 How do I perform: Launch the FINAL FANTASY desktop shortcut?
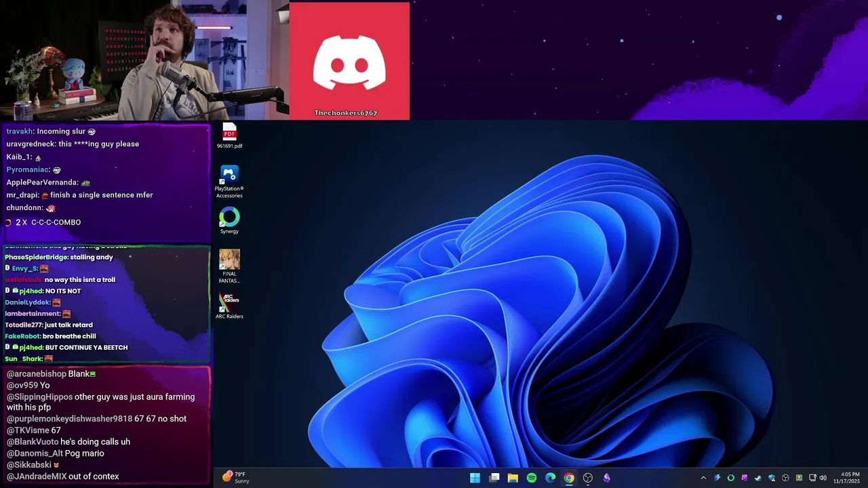229,266
